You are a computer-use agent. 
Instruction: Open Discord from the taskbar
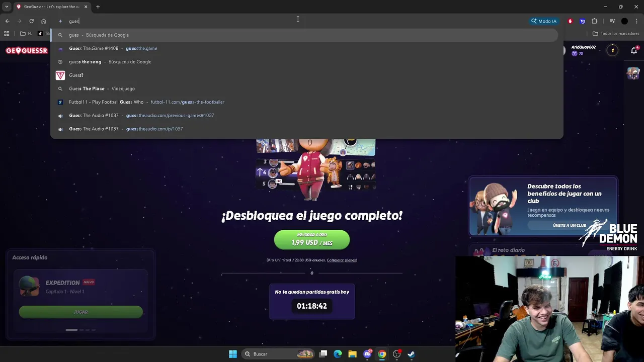click(x=367, y=354)
